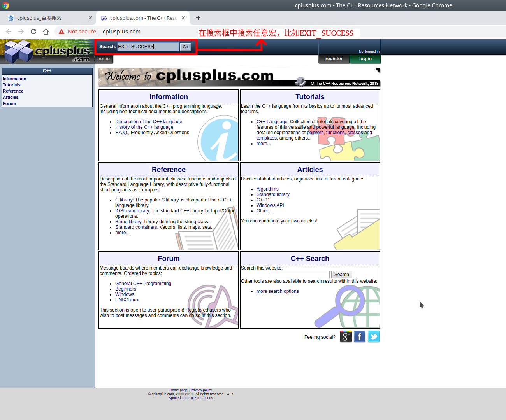Click the Twitter bird icon

click(x=374, y=336)
